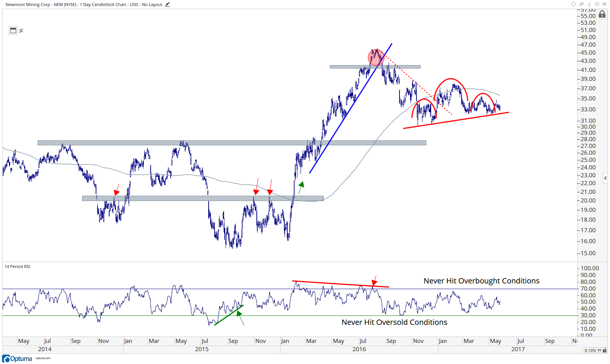Image resolution: width=610 pixels, height=364 pixels.
Task: Select the 2016 year label on the time axis
Action: [x=359, y=349]
